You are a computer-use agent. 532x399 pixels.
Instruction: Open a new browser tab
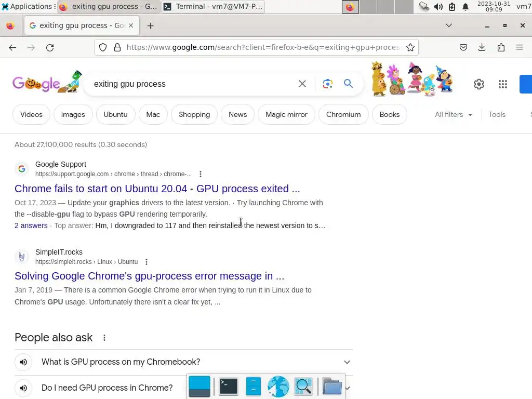150,26
